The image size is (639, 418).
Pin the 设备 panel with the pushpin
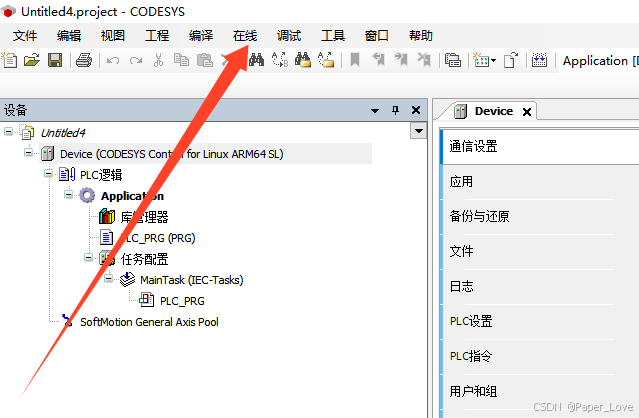[x=395, y=110]
